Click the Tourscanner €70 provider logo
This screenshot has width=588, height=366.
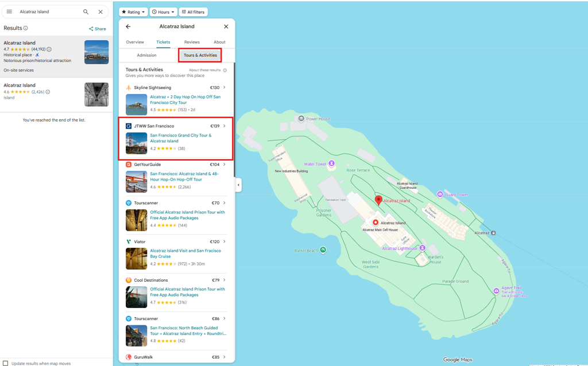(x=129, y=203)
